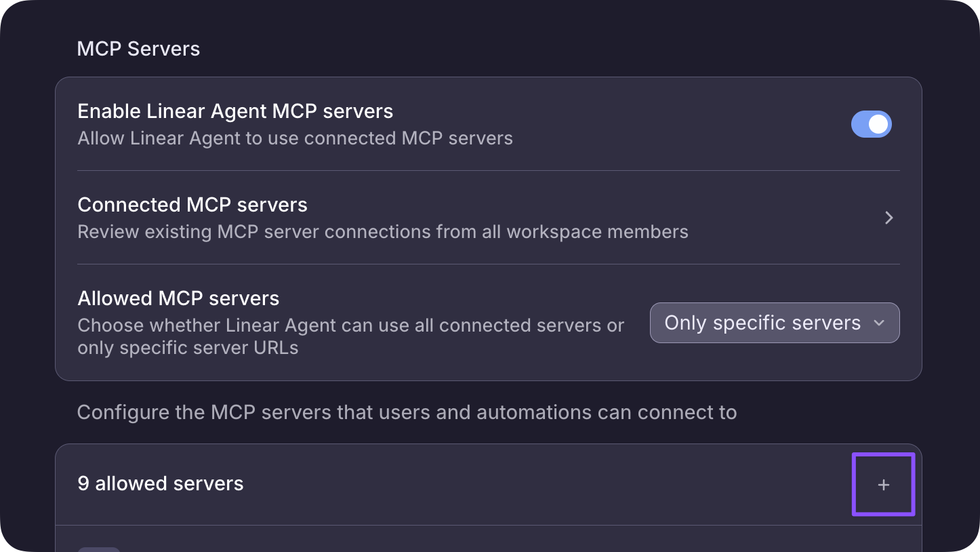Toggle off Allow Linear Agent MCP server access

872,124
